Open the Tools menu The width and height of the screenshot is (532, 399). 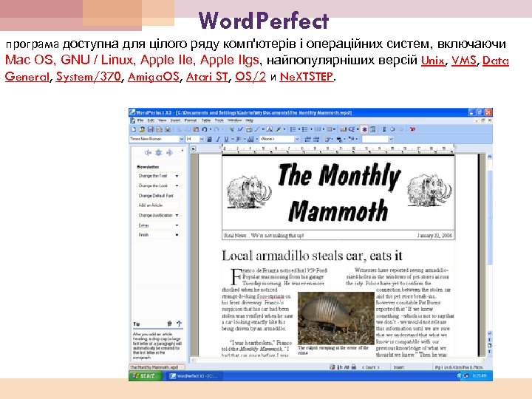coord(219,120)
